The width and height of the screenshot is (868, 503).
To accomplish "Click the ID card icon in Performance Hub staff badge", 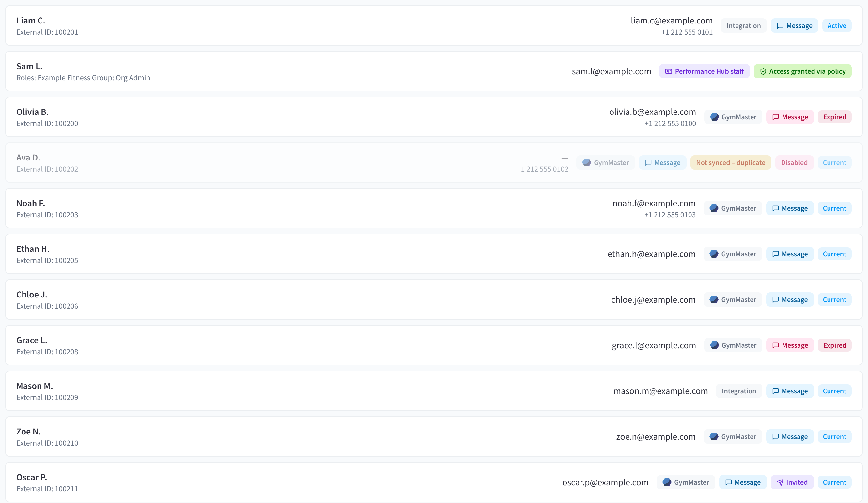I will 668,72.
